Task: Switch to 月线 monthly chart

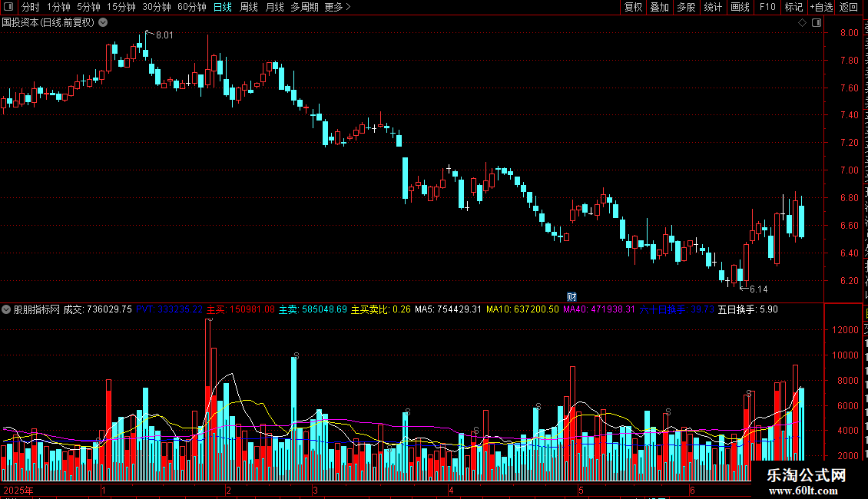Action: (x=274, y=7)
